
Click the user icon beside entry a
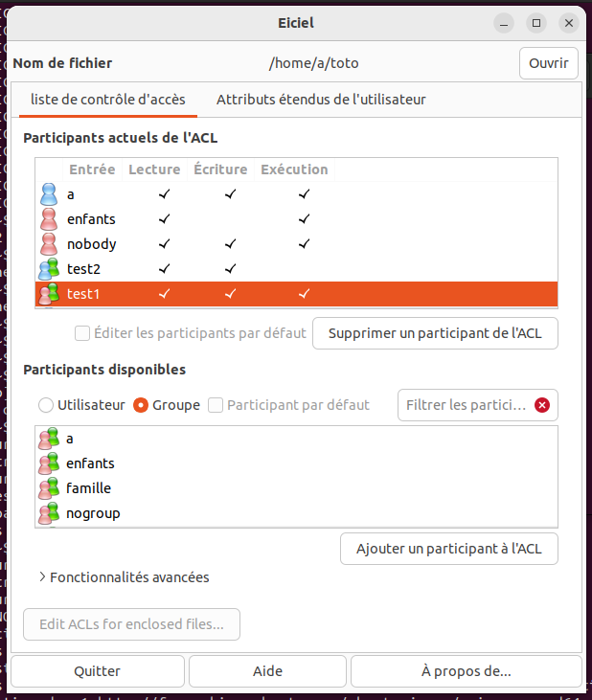coord(49,194)
